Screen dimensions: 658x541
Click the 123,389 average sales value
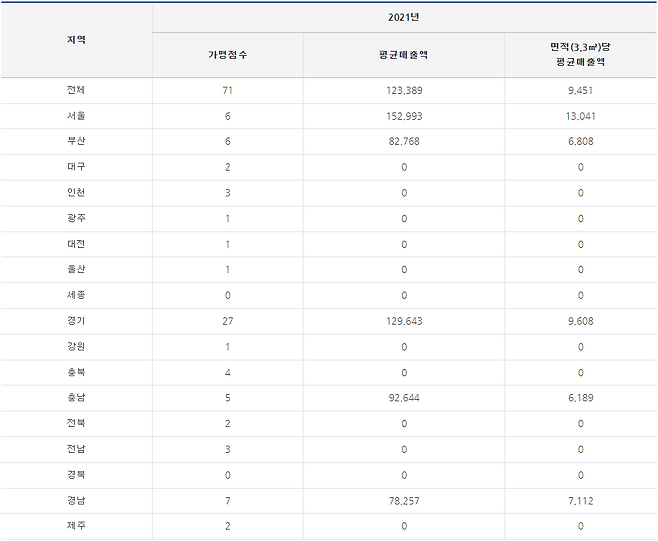point(404,90)
